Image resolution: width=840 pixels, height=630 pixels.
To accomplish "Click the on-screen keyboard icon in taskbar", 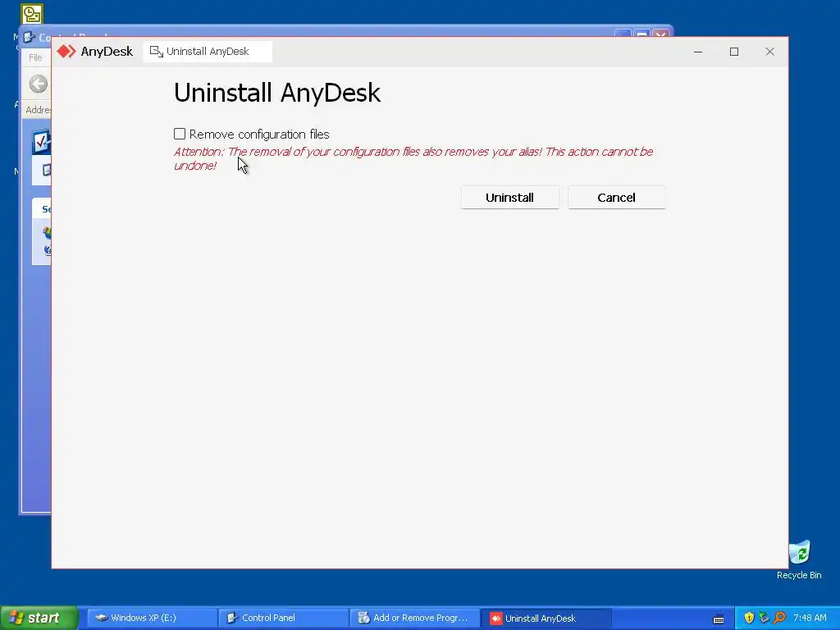I will [x=719, y=619].
